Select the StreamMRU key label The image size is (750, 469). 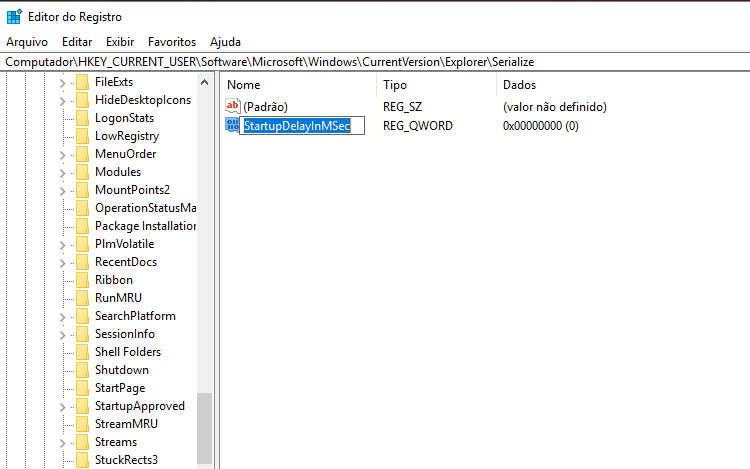(126, 424)
